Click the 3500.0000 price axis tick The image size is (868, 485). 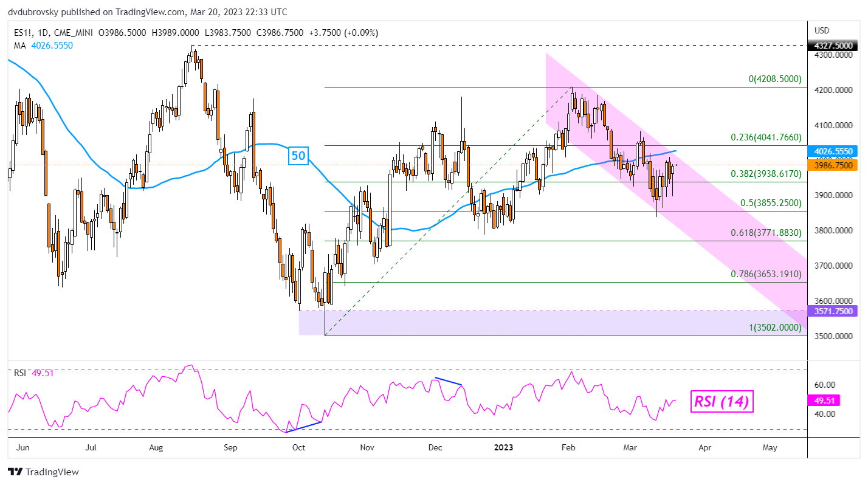tap(835, 335)
